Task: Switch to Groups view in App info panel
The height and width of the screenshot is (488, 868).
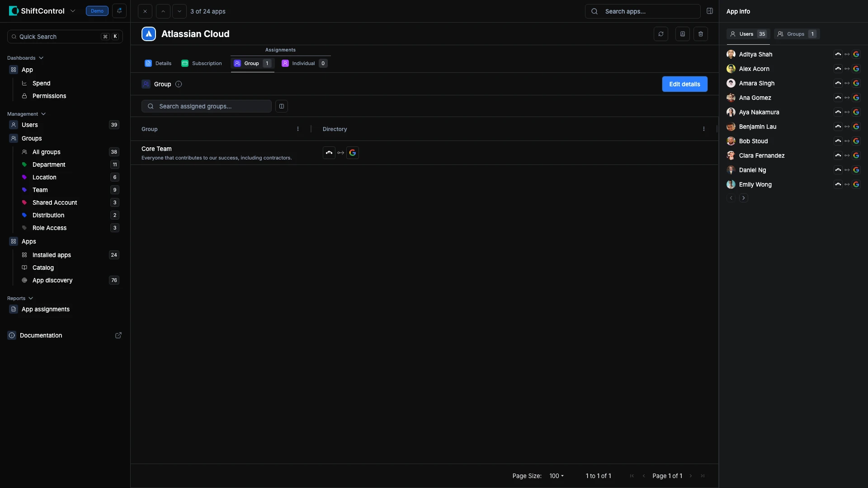Action: click(796, 34)
